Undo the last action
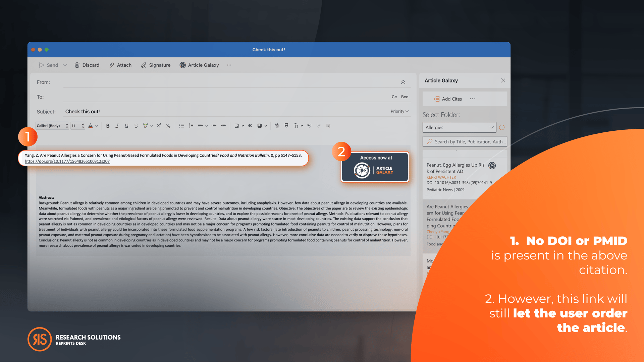 309,126
